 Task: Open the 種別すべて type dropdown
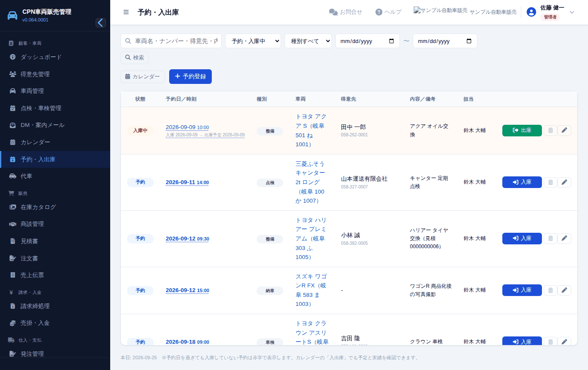(308, 41)
